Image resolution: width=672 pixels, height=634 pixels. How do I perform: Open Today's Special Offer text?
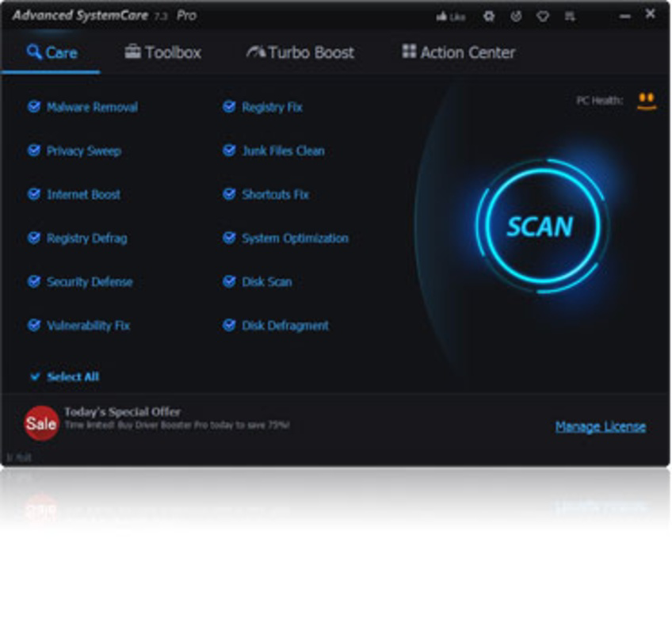tap(122, 411)
